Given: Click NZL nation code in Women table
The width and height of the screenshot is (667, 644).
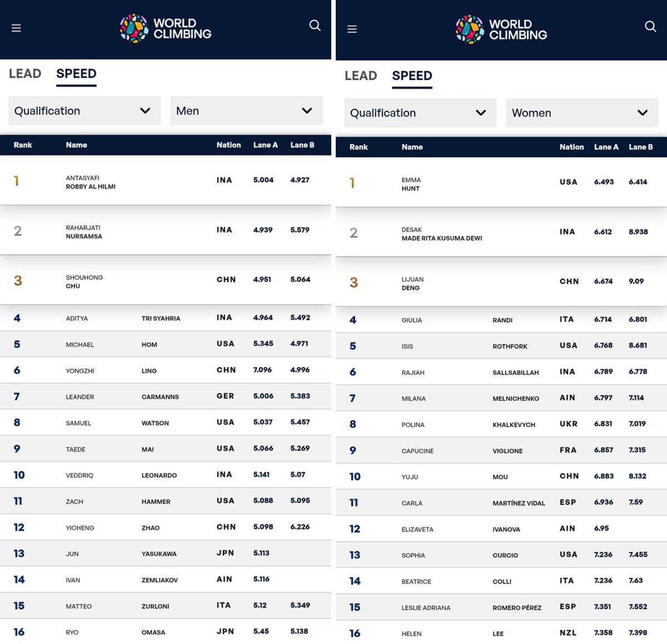Looking at the screenshot, I should [x=568, y=633].
